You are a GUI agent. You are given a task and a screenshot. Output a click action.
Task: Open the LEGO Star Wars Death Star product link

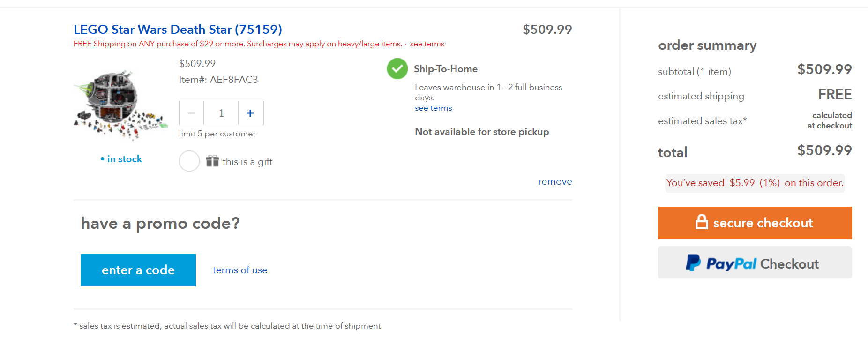(178, 29)
